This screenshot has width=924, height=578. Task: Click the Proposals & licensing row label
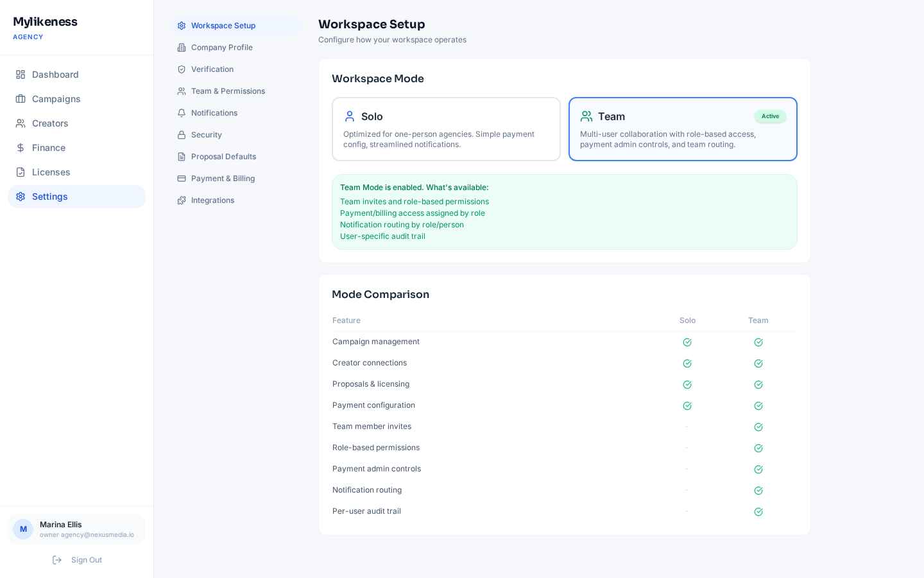(x=371, y=384)
